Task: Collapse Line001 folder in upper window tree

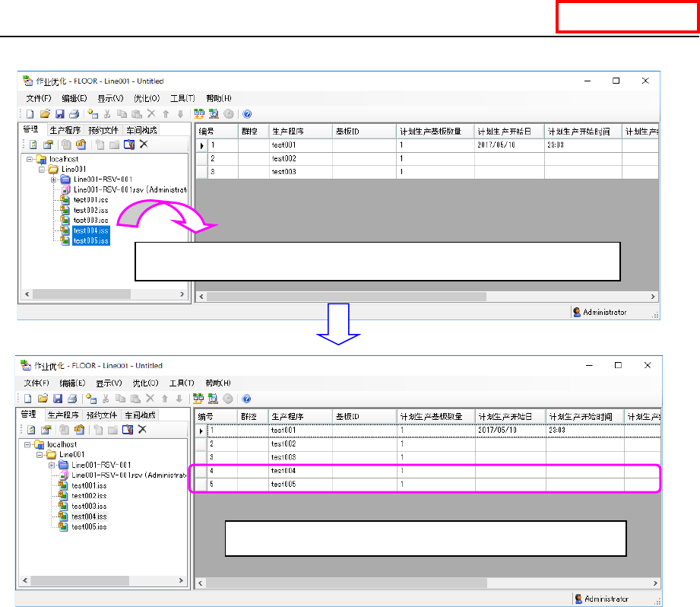Action: [42, 170]
